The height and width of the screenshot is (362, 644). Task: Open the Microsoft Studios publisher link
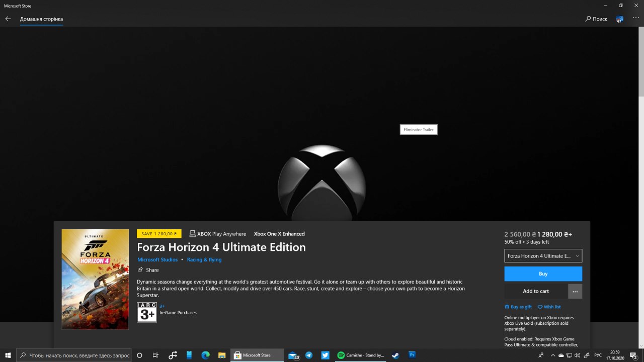click(x=157, y=260)
